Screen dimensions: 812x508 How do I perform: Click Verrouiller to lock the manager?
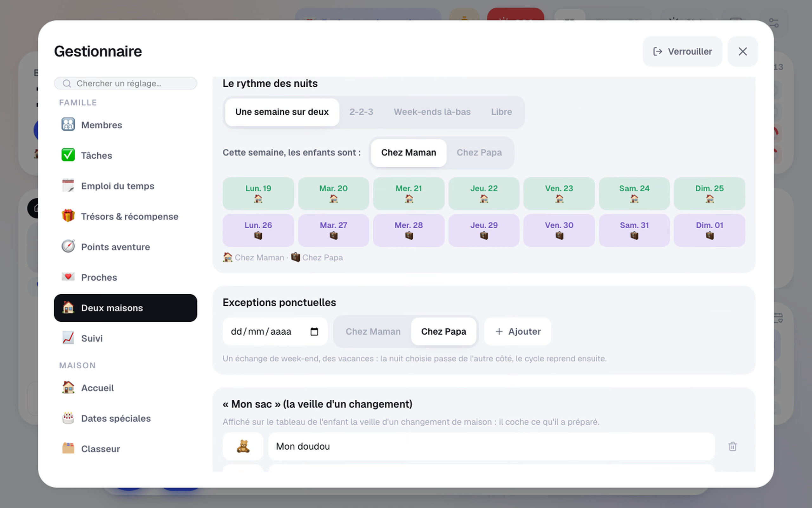coord(682,51)
